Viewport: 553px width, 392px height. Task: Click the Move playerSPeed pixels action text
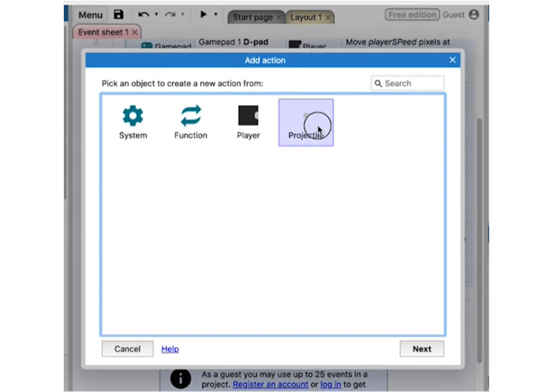[398, 42]
